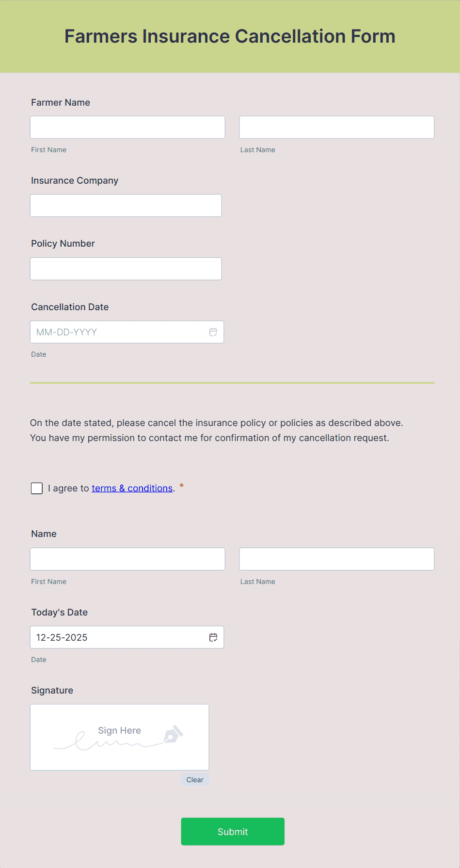Click the Farmer Last Name field
The height and width of the screenshot is (868, 460).
click(336, 127)
